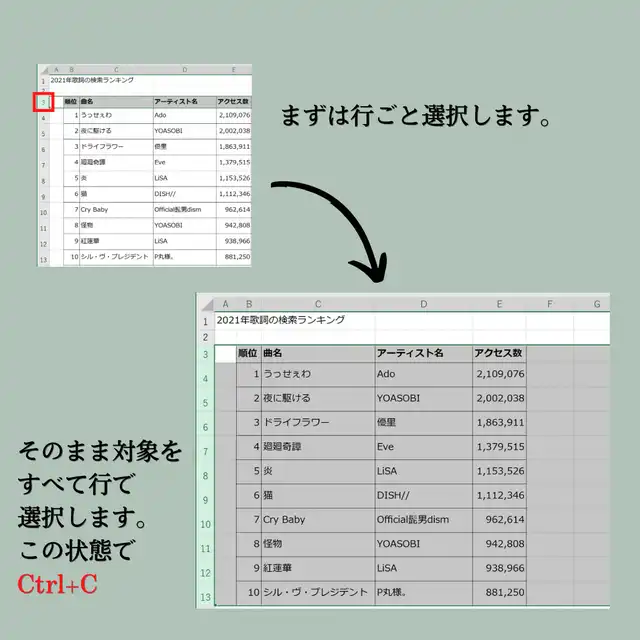Click the 881,250 cell in larger table
Image resolution: width=640 pixels, height=640 pixels.
point(499,592)
